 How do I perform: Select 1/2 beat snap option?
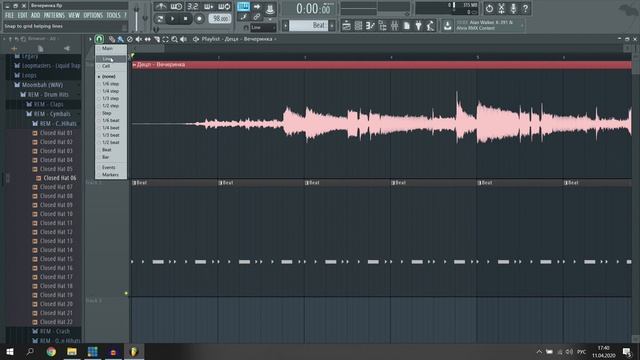tap(111, 142)
